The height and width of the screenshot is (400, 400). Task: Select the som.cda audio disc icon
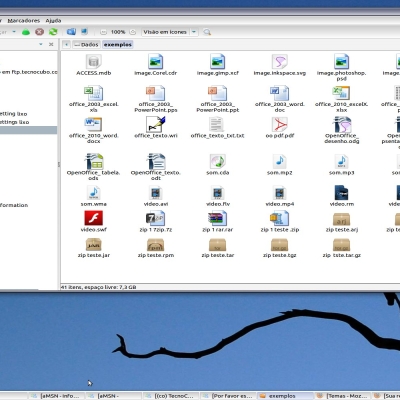[x=218, y=161]
